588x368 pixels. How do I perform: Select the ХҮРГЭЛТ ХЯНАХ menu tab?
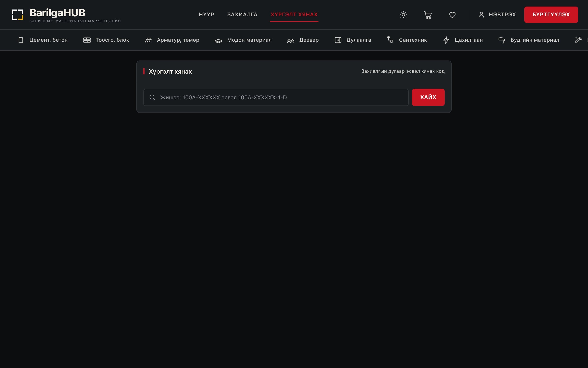click(x=294, y=15)
